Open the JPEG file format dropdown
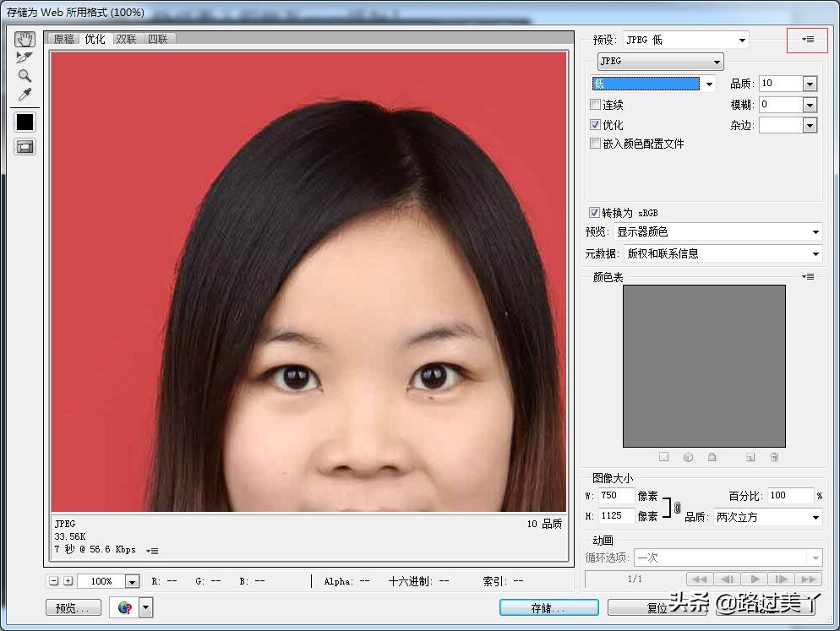 pyautogui.click(x=660, y=62)
